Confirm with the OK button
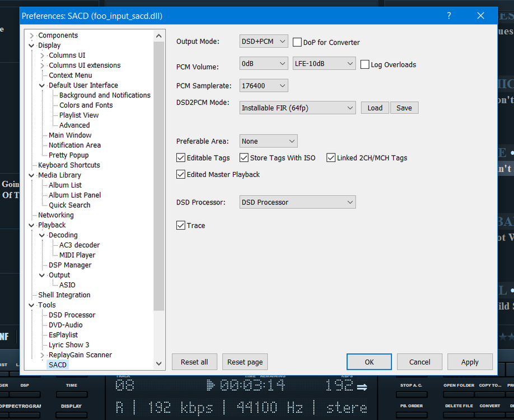The image size is (514, 420). point(369,362)
